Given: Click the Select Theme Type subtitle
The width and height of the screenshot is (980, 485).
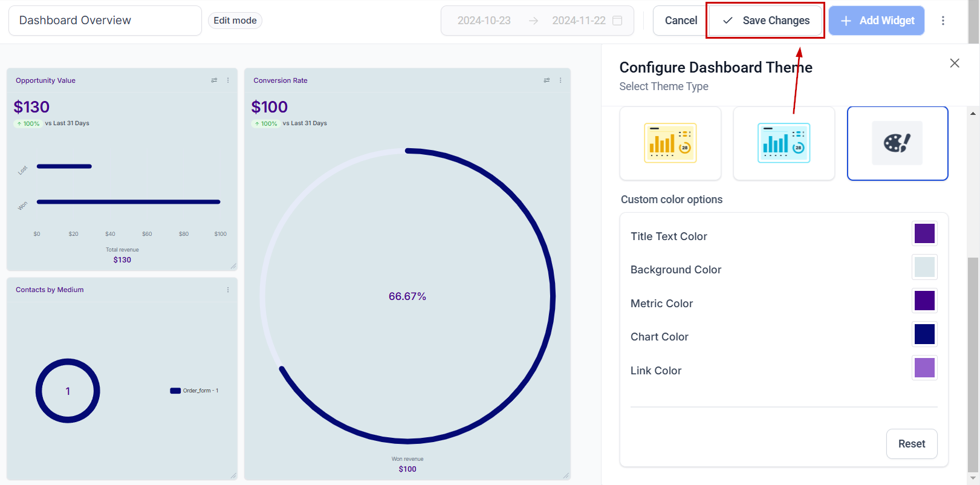Looking at the screenshot, I should [x=664, y=86].
